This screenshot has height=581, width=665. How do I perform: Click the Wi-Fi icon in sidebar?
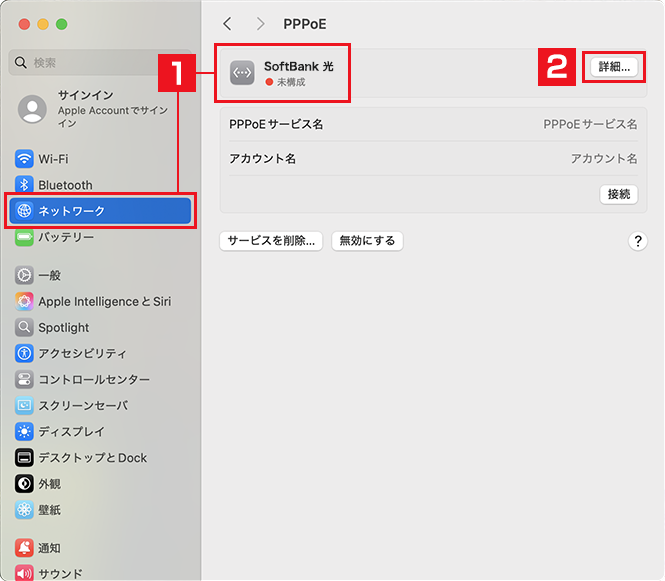[24, 159]
